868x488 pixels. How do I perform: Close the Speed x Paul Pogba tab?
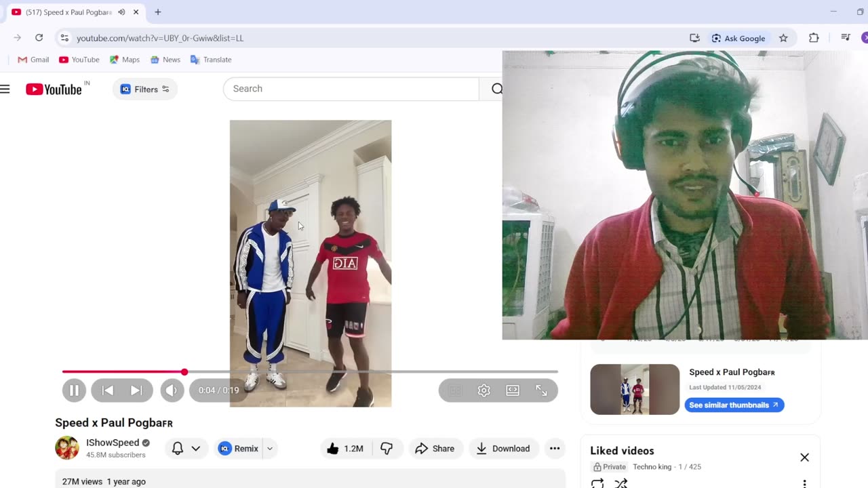pyautogui.click(x=136, y=12)
